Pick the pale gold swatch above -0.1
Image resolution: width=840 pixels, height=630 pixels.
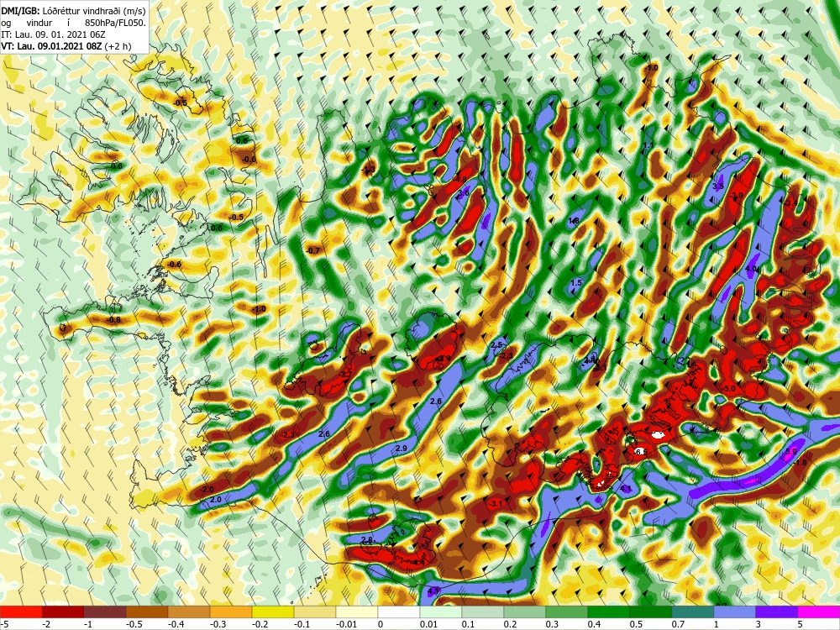tap(315, 612)
